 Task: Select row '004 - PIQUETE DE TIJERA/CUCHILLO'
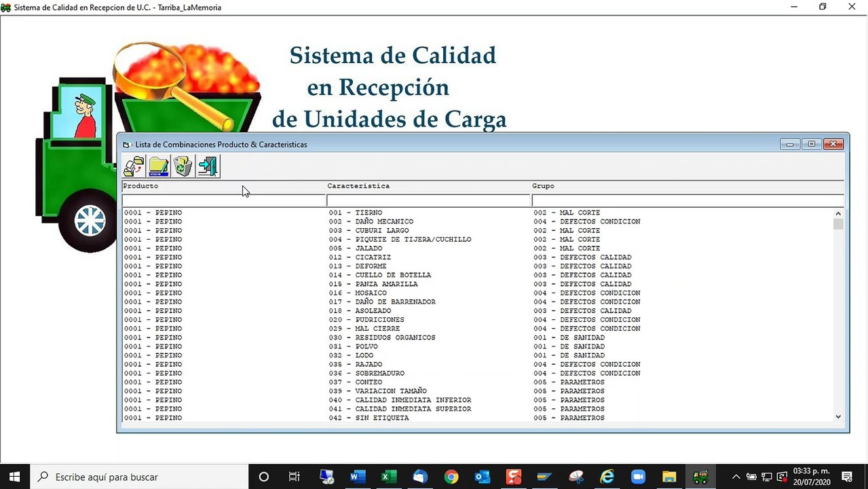[477, 239]
